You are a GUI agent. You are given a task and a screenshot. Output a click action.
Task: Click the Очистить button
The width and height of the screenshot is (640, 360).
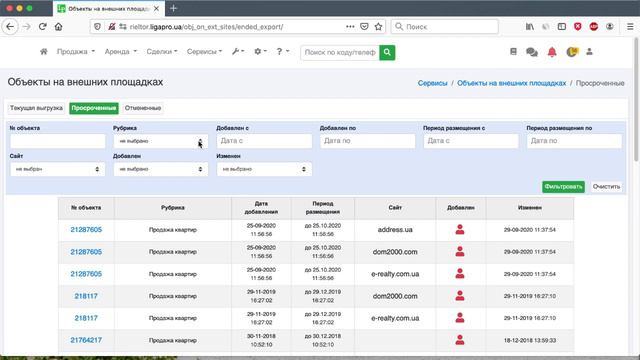pyautogui.click(x=607, y=187)
